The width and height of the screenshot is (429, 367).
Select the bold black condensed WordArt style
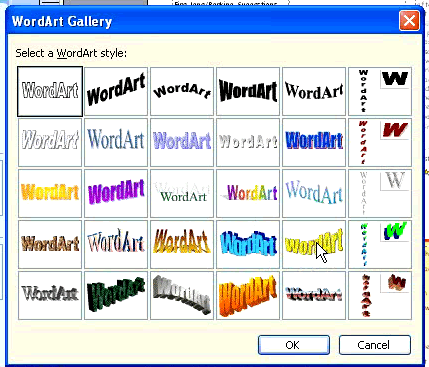tap(248, 91)
